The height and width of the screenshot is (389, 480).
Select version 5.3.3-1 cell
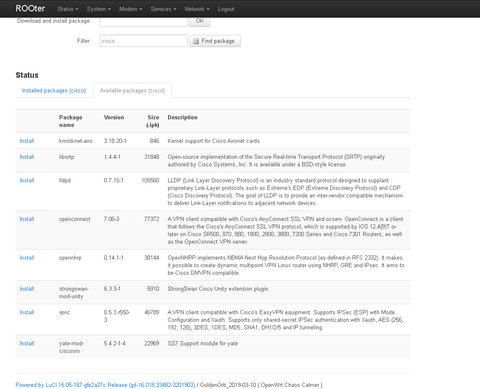pyautogui.click(x=112, y=289)
